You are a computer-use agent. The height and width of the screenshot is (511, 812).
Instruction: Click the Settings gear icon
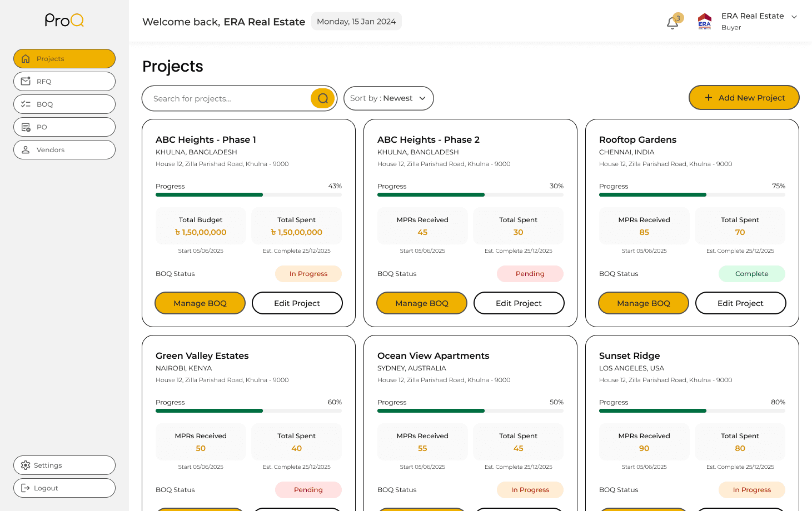[x=26, y=465]
